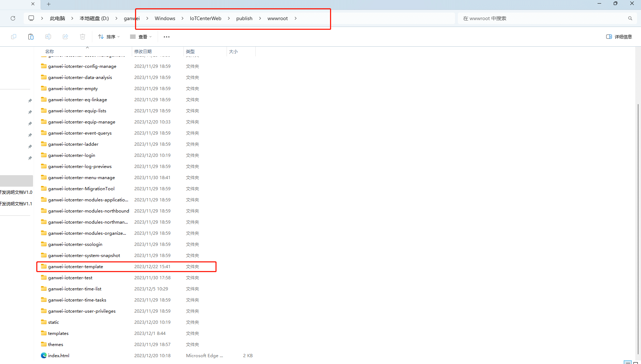
Task: Navigate to publish in breadcrumb path
Action: [x=244, y=18]
